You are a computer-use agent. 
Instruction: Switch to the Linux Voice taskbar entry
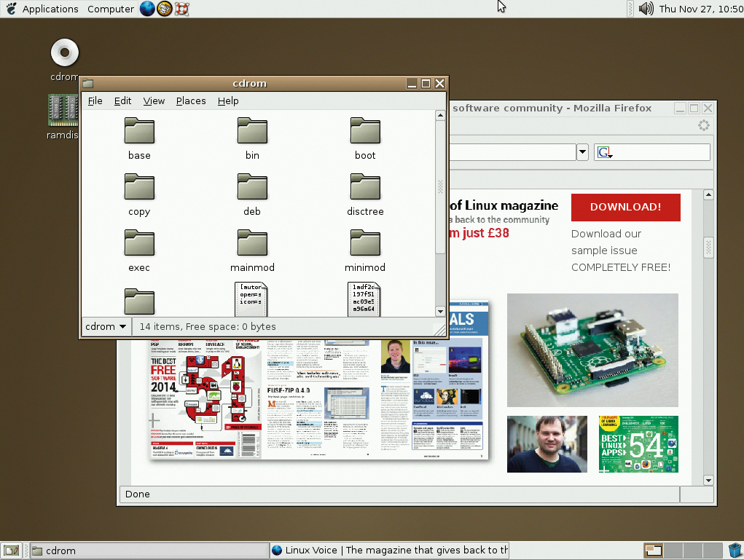pos(389,551)
